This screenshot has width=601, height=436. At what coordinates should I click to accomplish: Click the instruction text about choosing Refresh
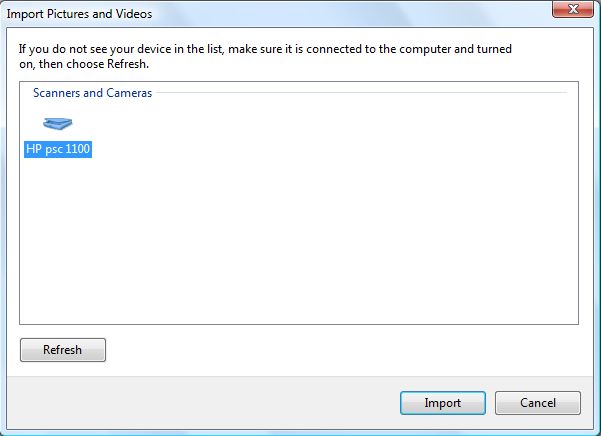tap(265, 56)
